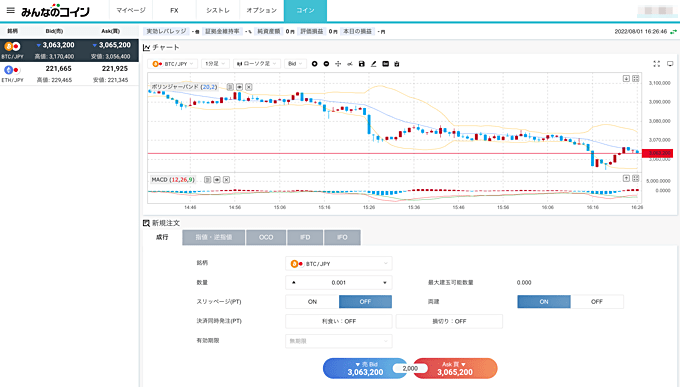Set 両建 to ON
Image resolution: width=680 pixels, height=387 pixels.
click(544, 302)
